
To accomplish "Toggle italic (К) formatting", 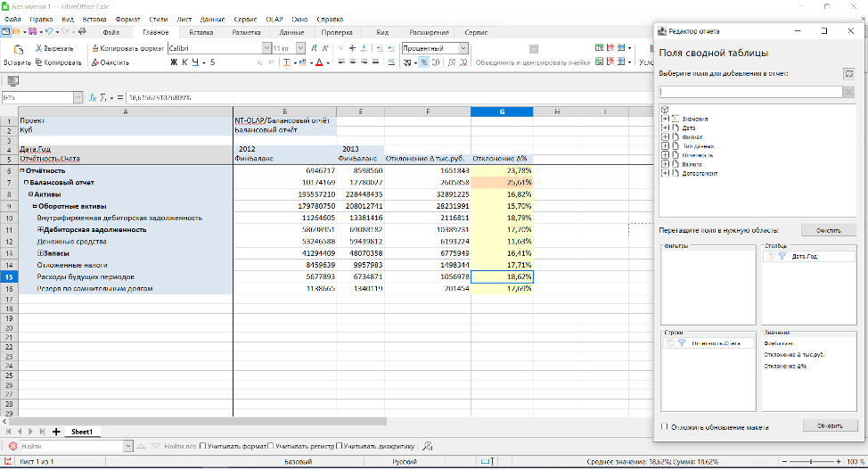I will [x=184, y=62].
